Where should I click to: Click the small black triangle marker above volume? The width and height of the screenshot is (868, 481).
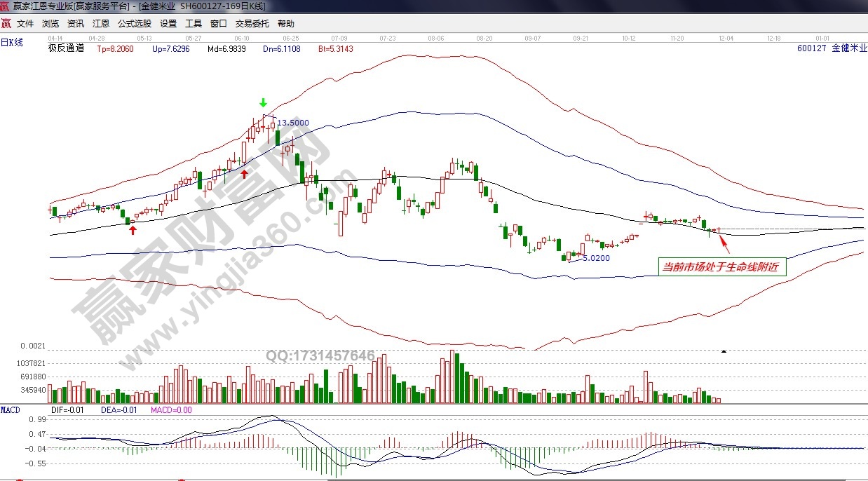[724, 351]
